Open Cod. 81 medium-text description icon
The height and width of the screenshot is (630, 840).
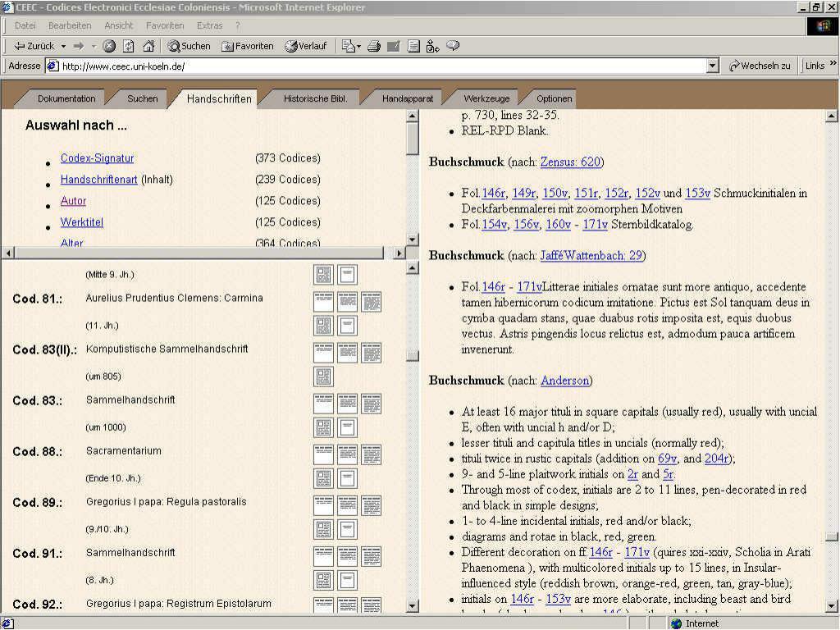tap(347, 302)
